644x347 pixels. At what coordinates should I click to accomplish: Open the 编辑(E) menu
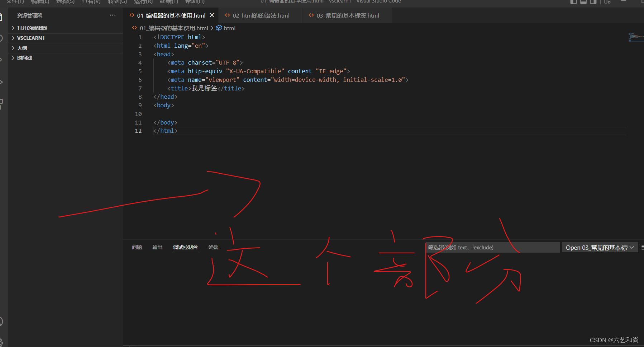pyautogui.click(x=40, y=1)
